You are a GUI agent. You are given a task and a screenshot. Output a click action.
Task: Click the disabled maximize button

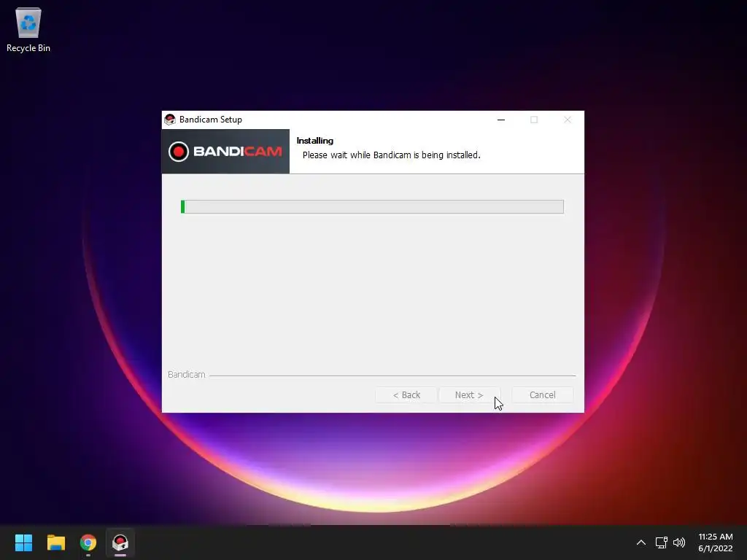534,120
